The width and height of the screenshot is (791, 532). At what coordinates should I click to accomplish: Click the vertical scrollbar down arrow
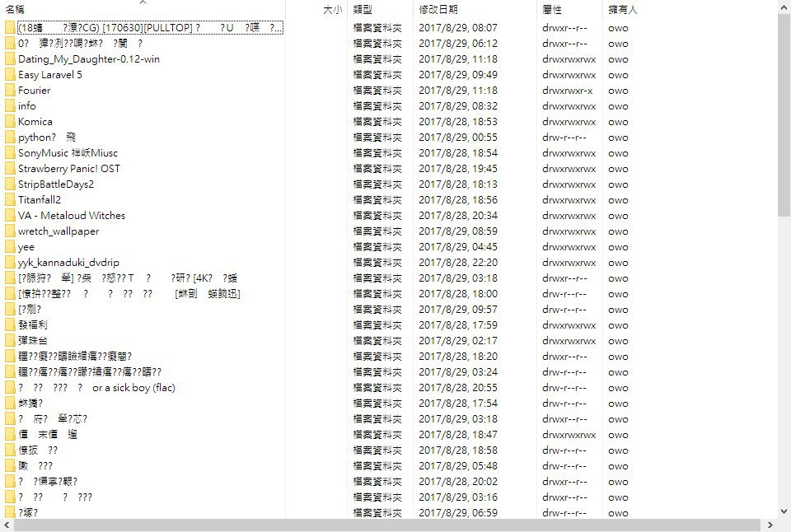point(784,511)
